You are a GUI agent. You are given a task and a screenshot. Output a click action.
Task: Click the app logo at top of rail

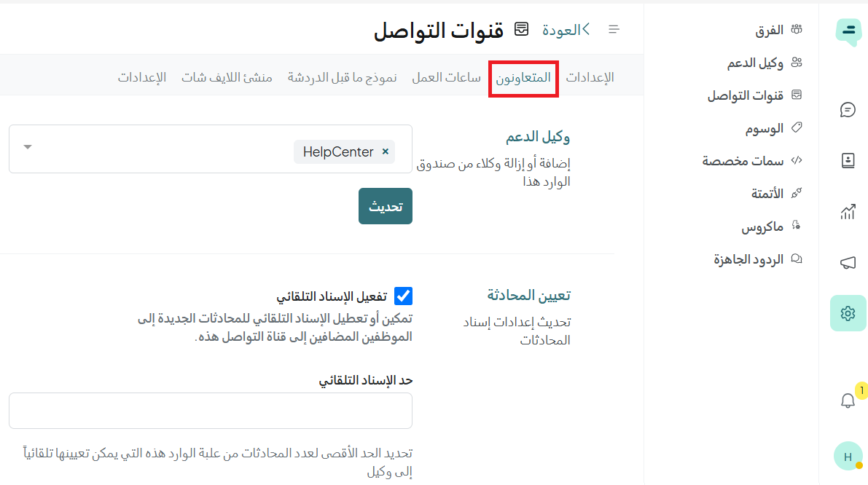[848, 32]
